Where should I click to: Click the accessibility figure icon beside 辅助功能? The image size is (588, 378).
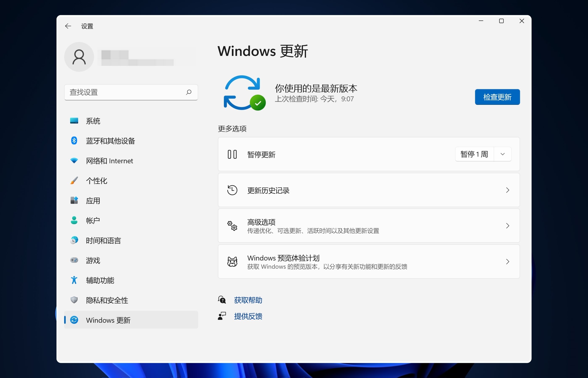pos(74,280)
